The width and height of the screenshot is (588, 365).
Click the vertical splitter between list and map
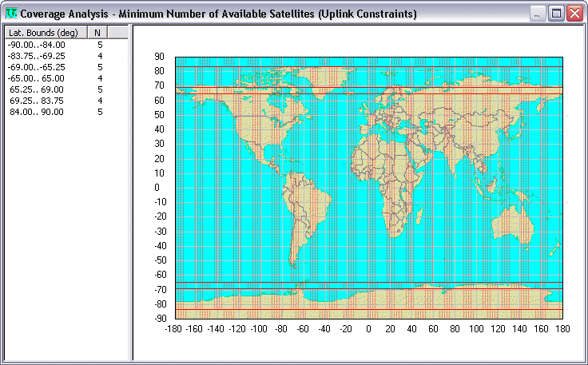click(x=131, y=192)
